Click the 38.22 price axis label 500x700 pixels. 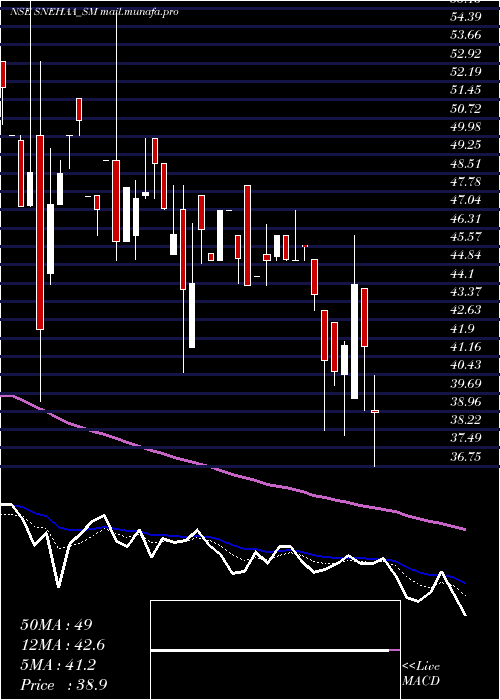click(x=464, y=420)
